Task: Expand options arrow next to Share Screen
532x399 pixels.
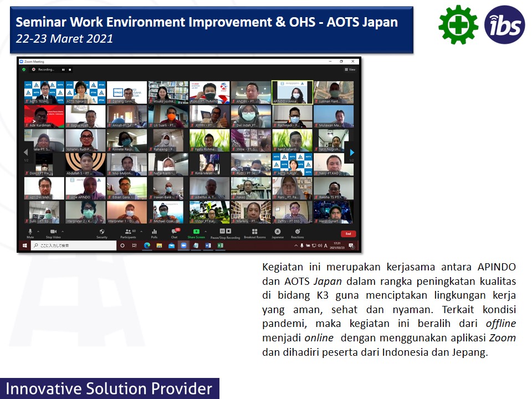Action: pos(206,232)
